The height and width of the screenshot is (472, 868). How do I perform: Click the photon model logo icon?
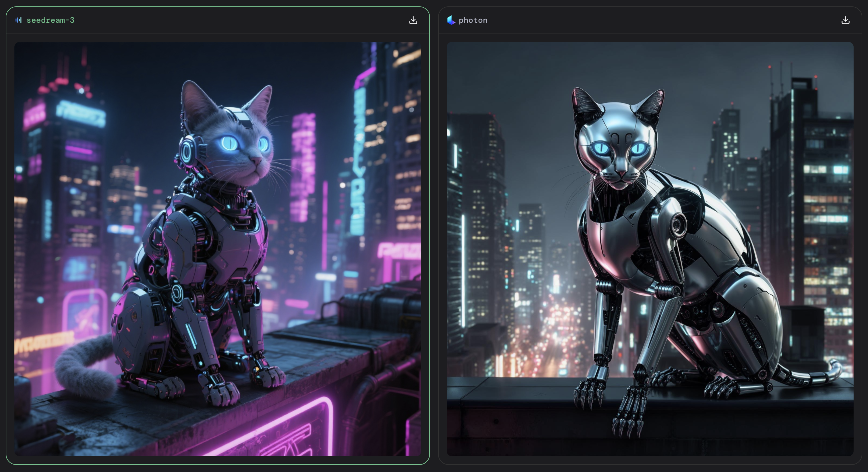pyautogui.click(x=451, y=20)
